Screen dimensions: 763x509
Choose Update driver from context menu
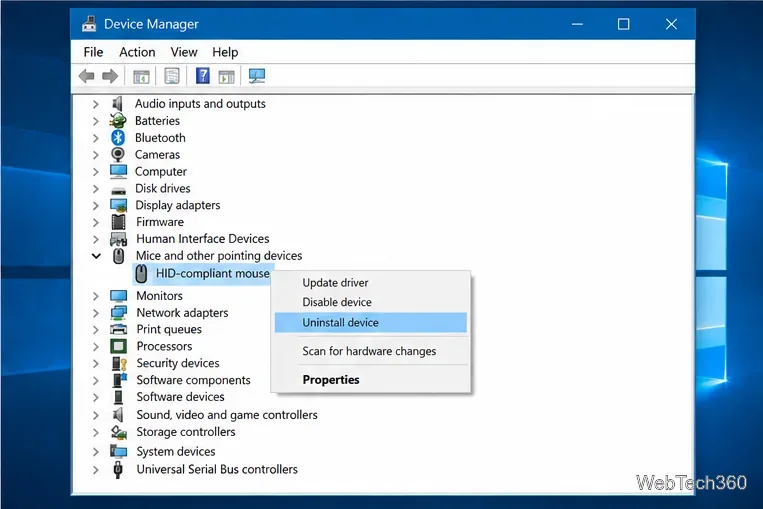(x=335, y=283)
